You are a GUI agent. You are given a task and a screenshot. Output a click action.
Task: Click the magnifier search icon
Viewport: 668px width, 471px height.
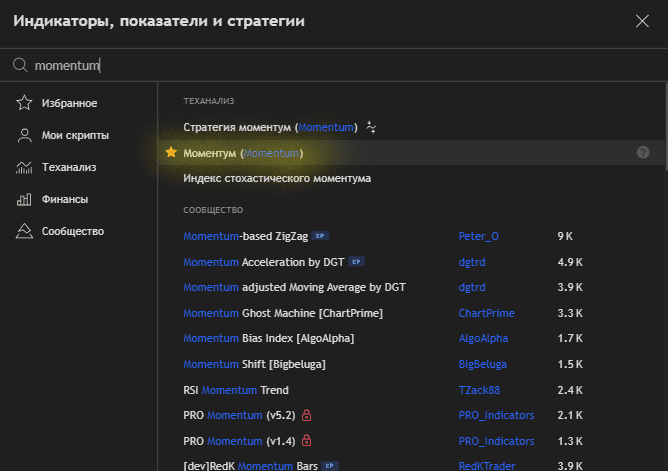19,66
